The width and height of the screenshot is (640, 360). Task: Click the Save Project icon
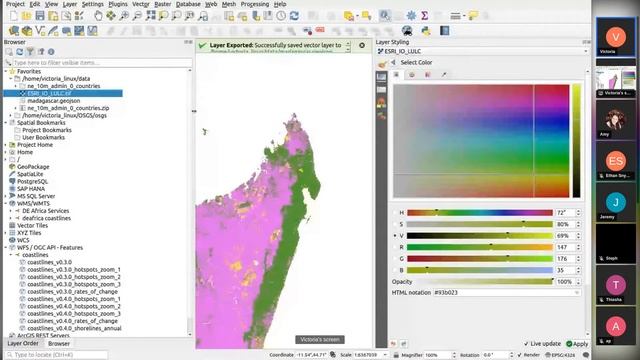[40, 16]
